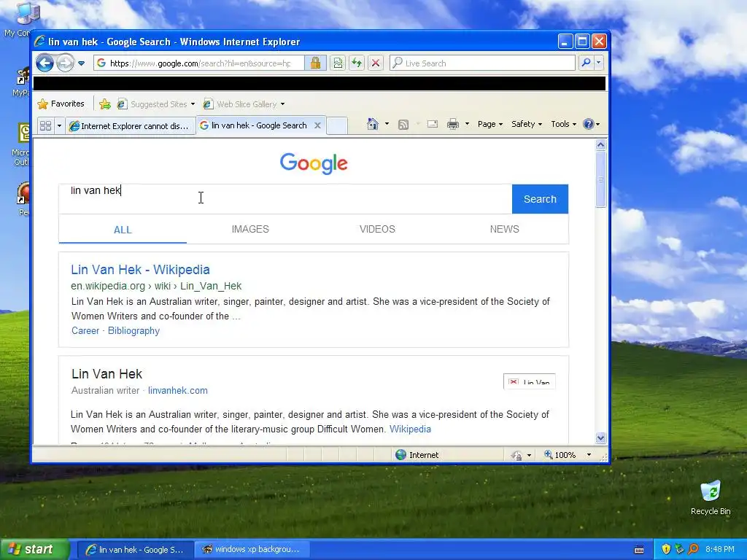Open the Windows Start button
The height and width of the screenshot is (560, 747).
(34, 550)
